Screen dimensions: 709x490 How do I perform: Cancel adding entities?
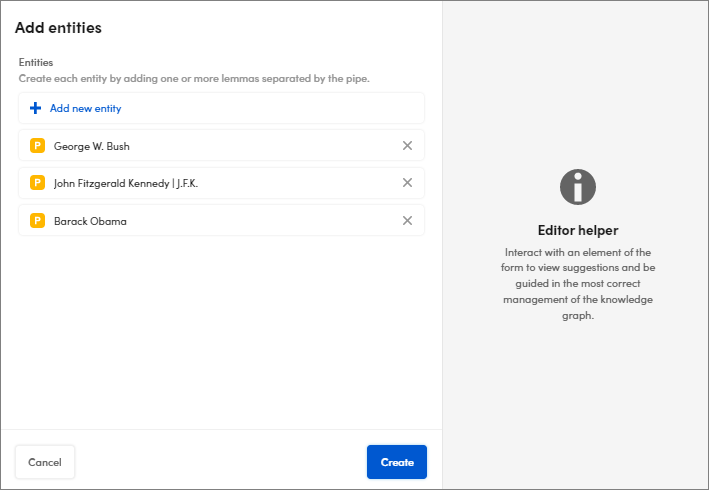[x=45, y=462]
